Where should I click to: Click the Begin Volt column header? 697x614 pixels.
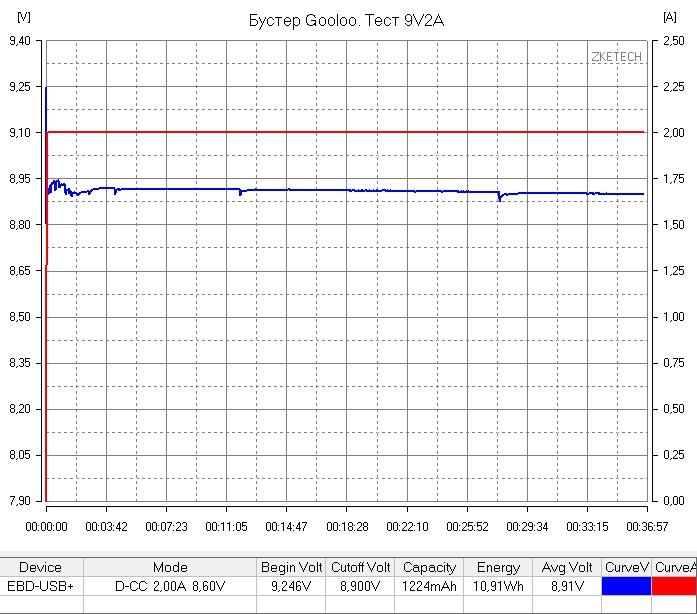click(x=292, y=567)
